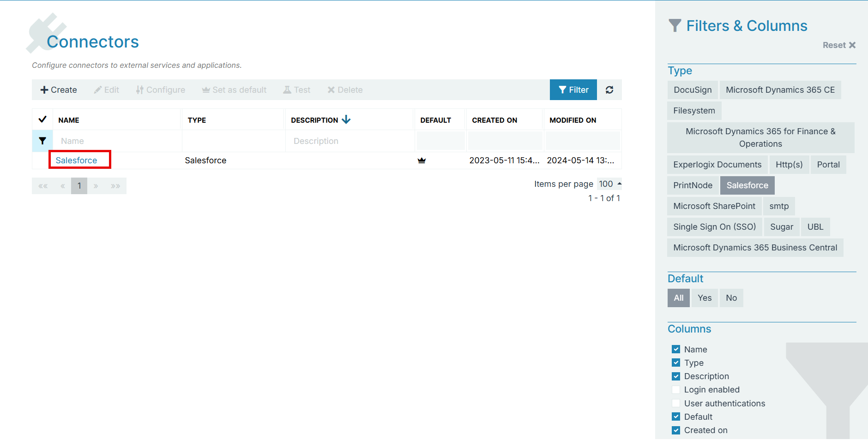Uncheck the Type column checkbox
Viewport: 868px width, 440px height.
click(x=676, y=363)
